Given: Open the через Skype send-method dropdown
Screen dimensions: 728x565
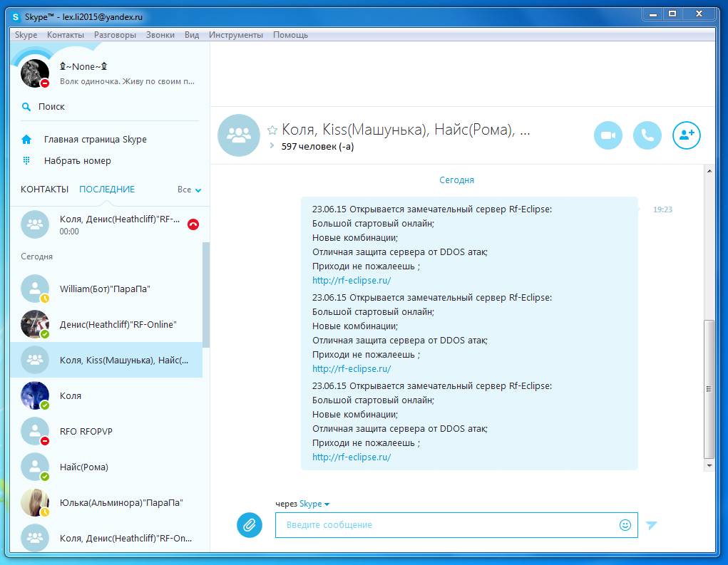Looking at the screenshot, I should click(x=314, y=504).
